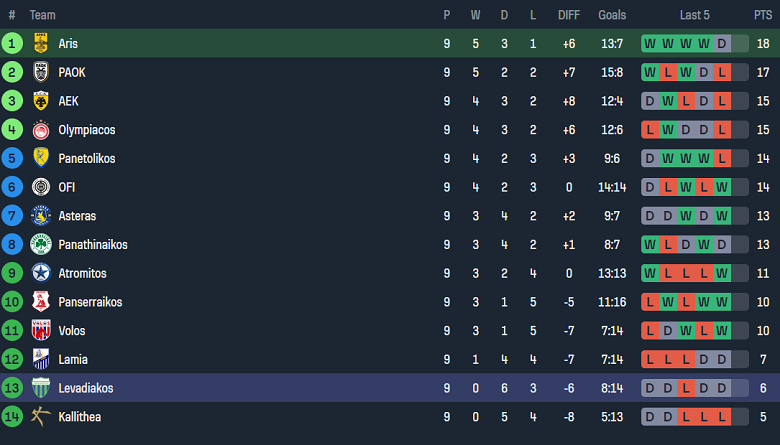Sort standings by Goals column header

(612, 15)
